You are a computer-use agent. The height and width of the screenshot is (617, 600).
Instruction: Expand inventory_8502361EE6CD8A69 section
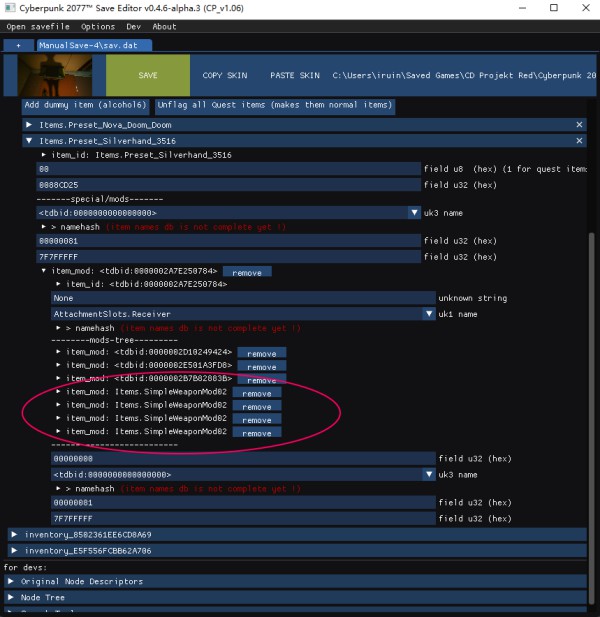pyautogui.click(x=14, y=535)
